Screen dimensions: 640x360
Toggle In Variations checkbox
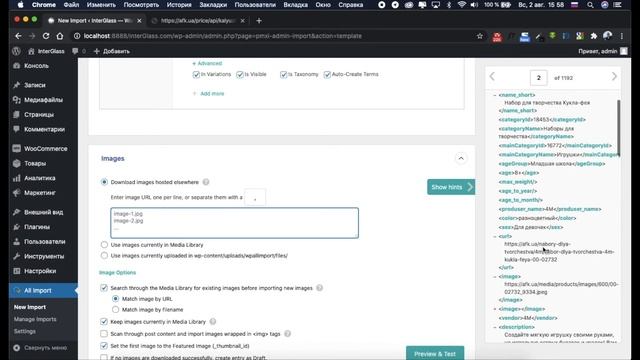point(196,74)
